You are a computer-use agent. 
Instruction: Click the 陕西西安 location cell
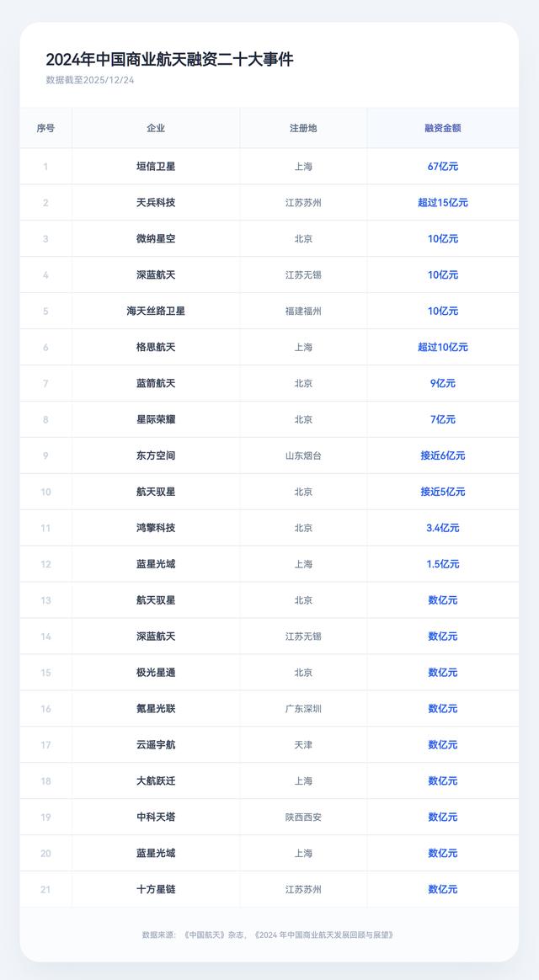point(303,818)
